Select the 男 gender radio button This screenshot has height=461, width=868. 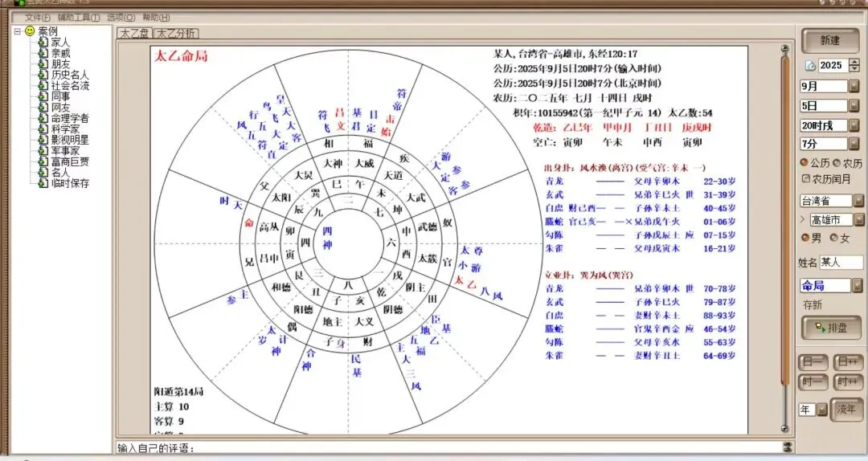(x=805, y=238)
